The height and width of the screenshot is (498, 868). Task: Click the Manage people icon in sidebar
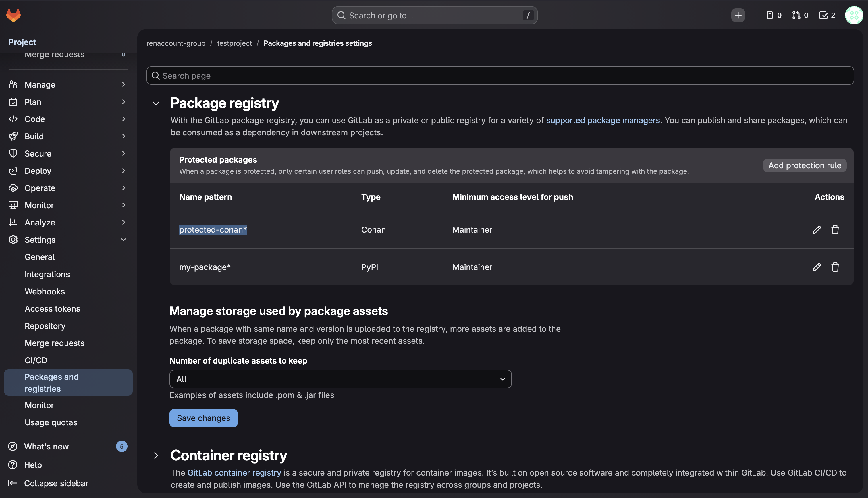click(x=13, y=84)
